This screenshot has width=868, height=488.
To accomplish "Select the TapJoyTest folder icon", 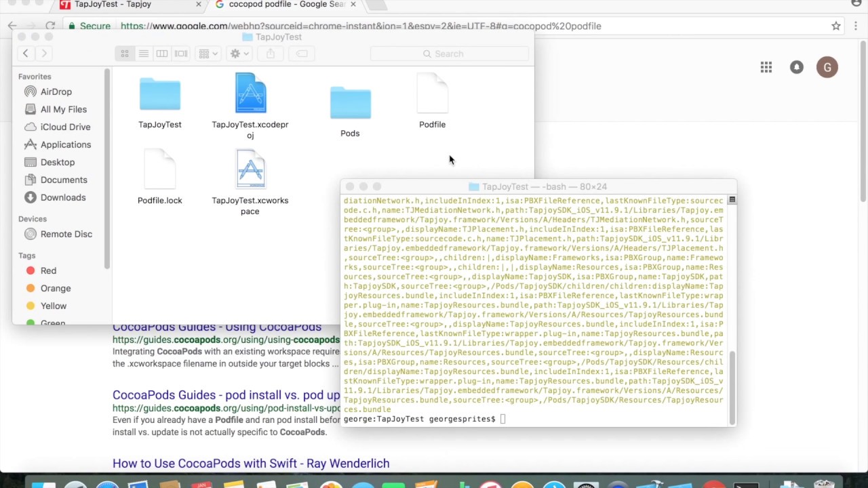I will point(160,95).
